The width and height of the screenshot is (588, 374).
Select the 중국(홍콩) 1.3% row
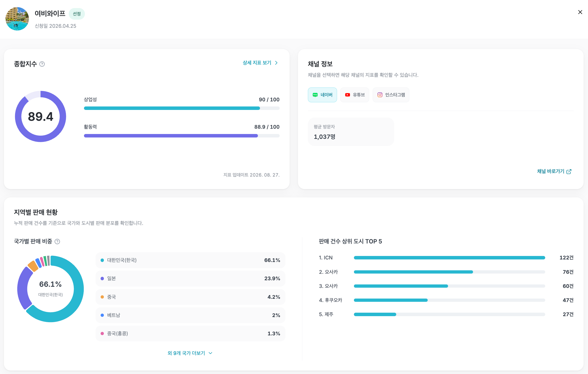pos(190,333)
